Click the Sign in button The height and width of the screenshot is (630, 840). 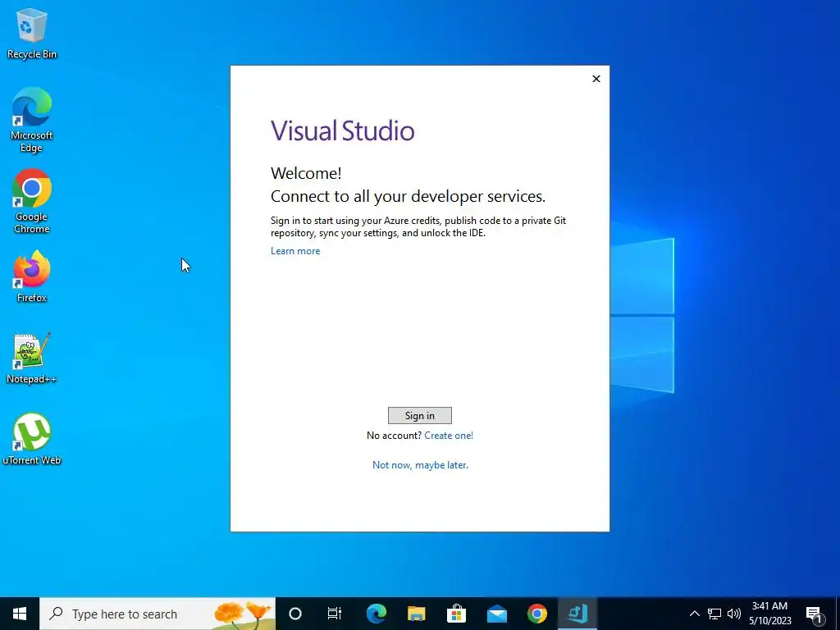(x=419, y=415)
